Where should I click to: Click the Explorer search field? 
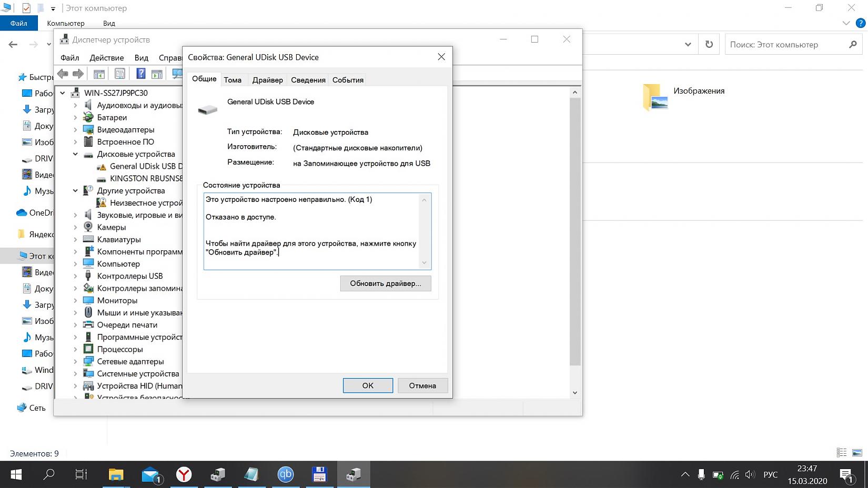coord(786,45)
